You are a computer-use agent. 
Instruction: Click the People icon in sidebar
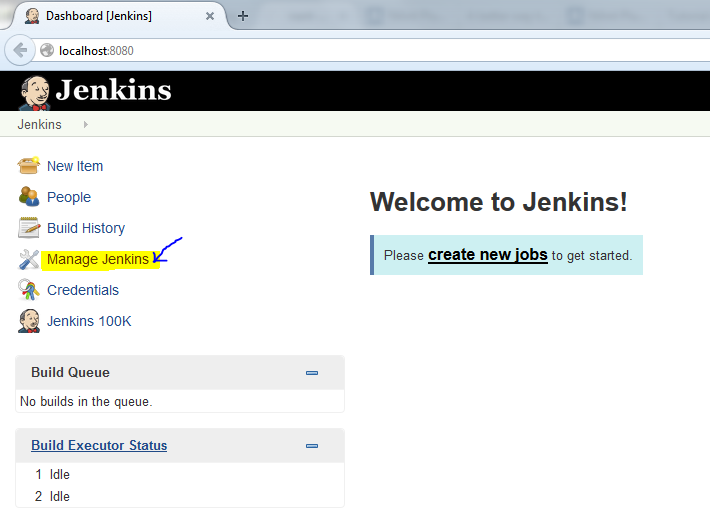coord(29,197)
